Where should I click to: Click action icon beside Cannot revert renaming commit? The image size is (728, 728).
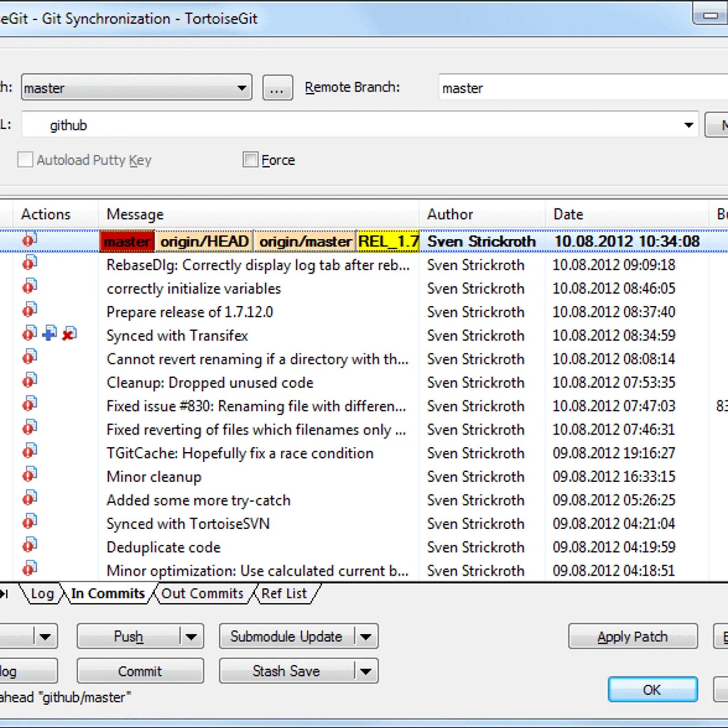(30, 357)
